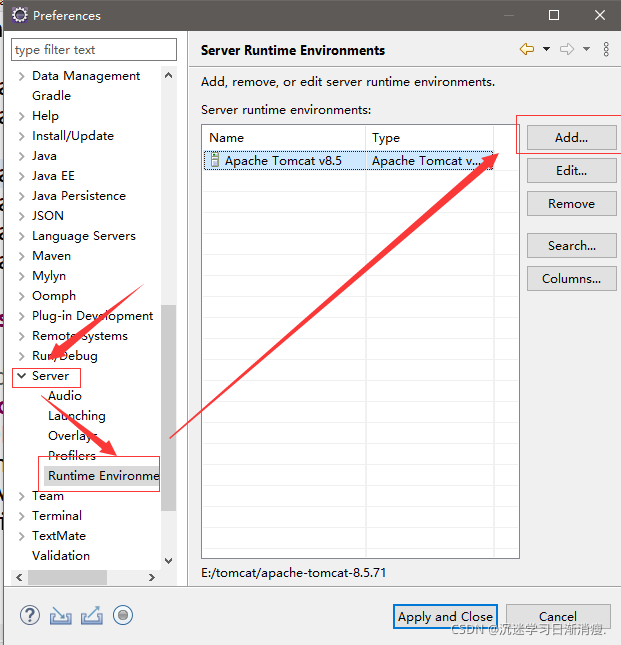Click the horizontal scrollbar right arrow
Screen dimensions: 621x645
(x=152, y=578)
